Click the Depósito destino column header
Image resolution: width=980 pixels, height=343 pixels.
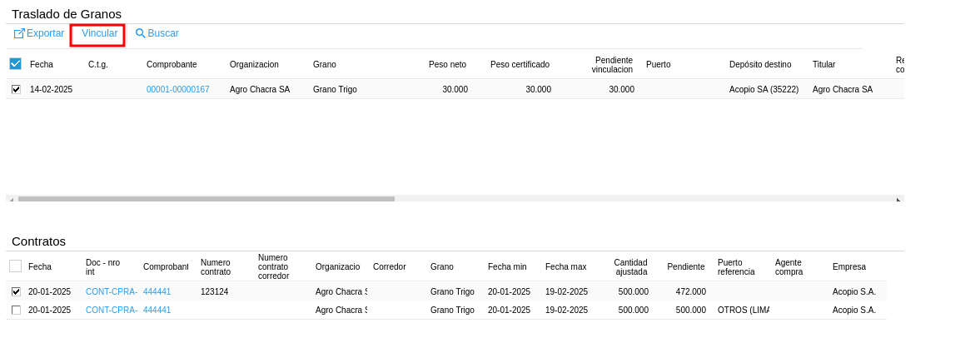tap(759, 64)
